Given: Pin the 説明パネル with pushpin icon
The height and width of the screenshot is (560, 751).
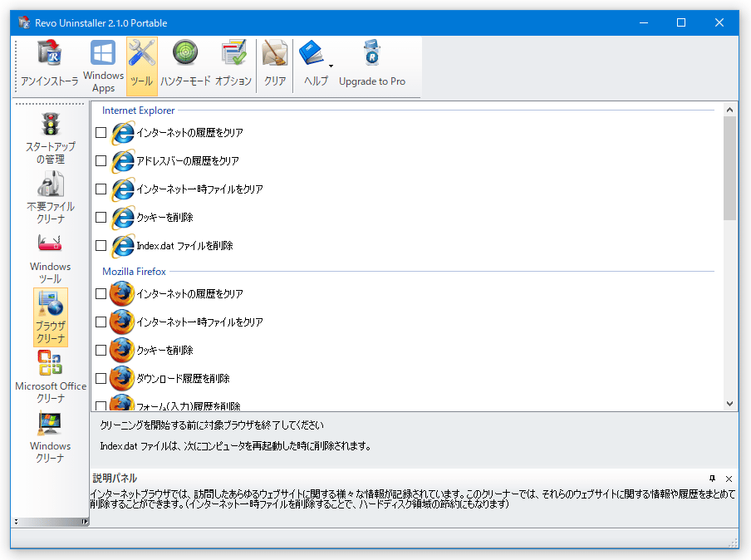Looking at the screenshot, I should tap(712, 479).
